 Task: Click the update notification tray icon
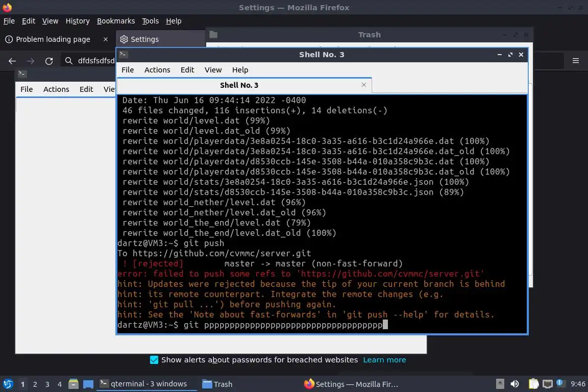[560, 383]
